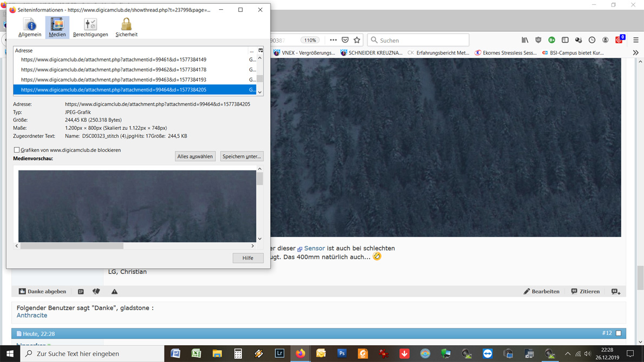This screenshot has height=362, width=644.
Task: Enable blocking graphics from www.digicamclub.de
Action: [x=17, y=150]
